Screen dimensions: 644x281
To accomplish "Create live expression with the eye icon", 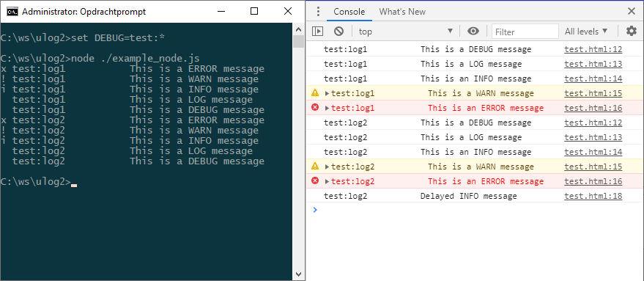I will pos(473,32).
